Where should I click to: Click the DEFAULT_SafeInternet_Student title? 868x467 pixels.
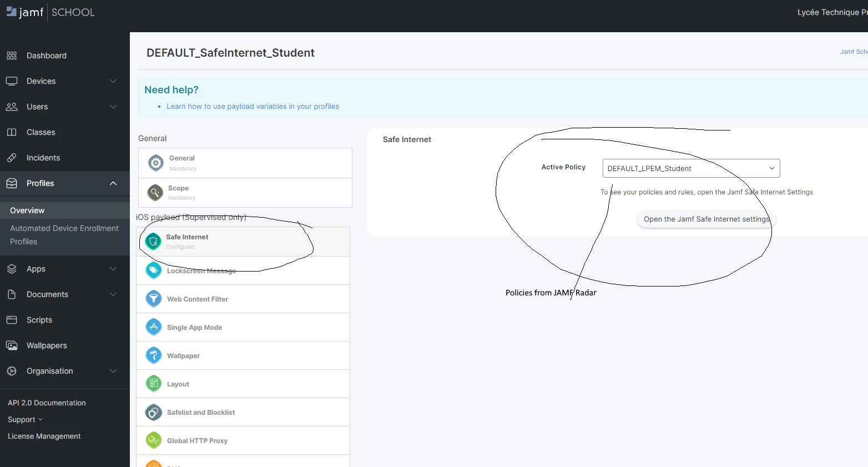pyautogui.click(x=230, y=53)
